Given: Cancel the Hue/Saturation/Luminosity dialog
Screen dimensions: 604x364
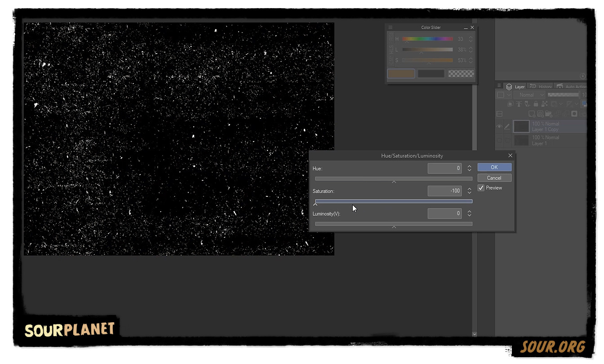Looking at the screenshot, I should (494, 178).
